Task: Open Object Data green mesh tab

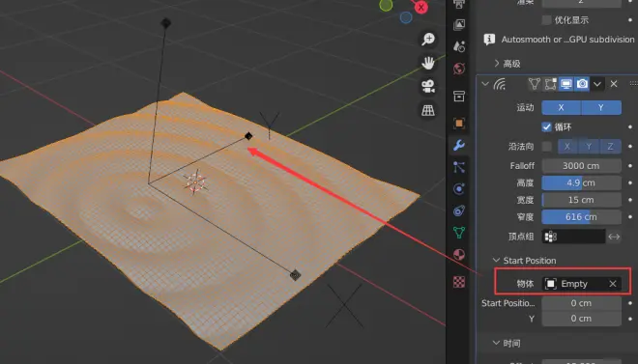Action: (x=459, y=233)
